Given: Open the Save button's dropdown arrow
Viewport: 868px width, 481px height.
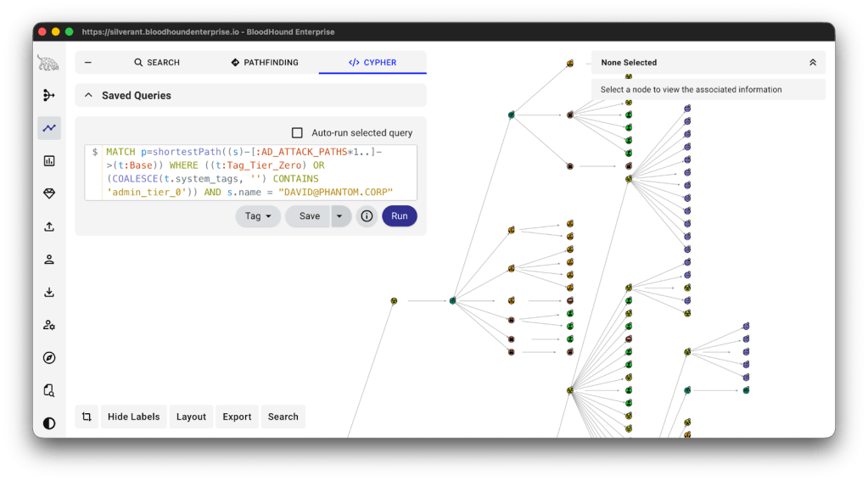Looking at the screenshot, I should coord(339,216).
